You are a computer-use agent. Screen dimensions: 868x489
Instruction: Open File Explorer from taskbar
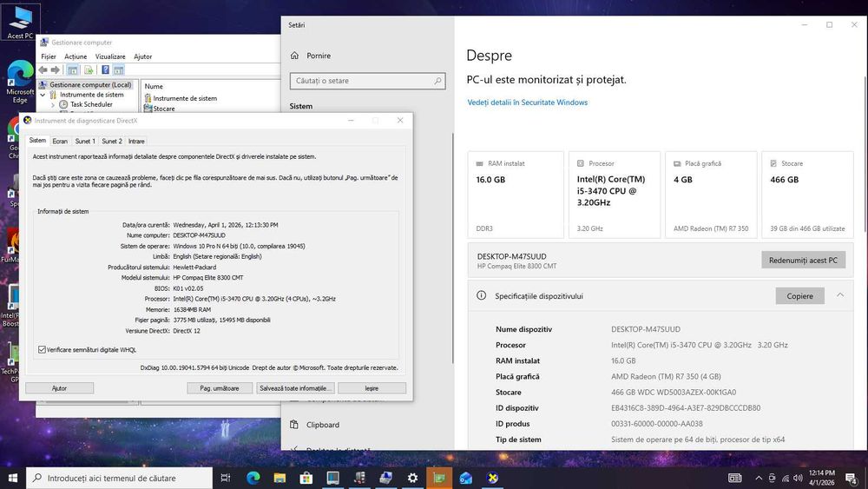279,478
